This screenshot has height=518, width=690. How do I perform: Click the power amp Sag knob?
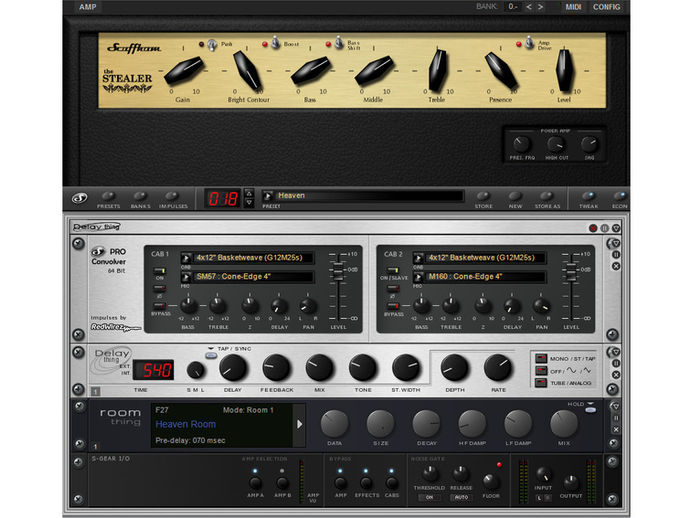tap(589, 144)
